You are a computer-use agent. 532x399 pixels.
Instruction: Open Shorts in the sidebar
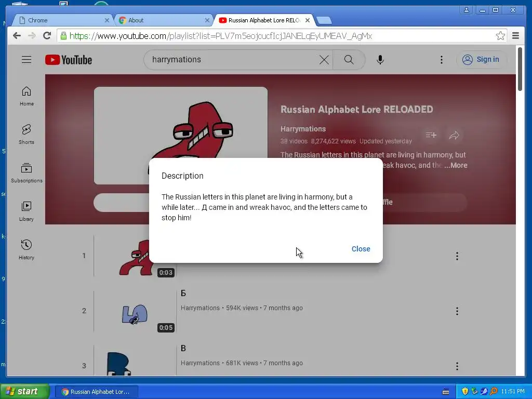(26, 135)
